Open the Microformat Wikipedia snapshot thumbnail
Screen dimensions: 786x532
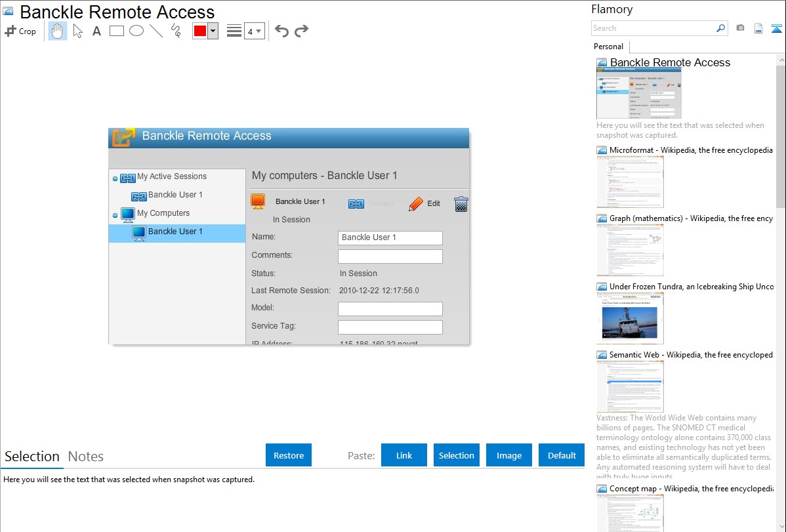630,182
